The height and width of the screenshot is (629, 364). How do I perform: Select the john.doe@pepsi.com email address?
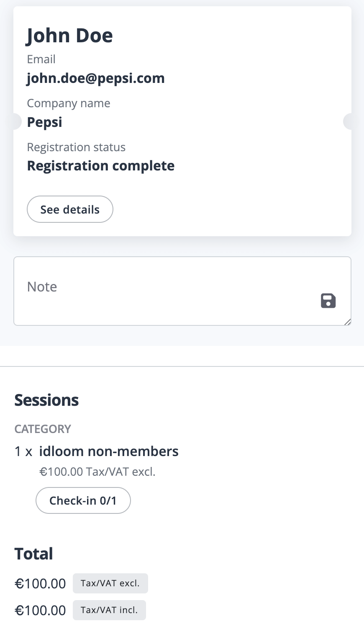[96, 78]
